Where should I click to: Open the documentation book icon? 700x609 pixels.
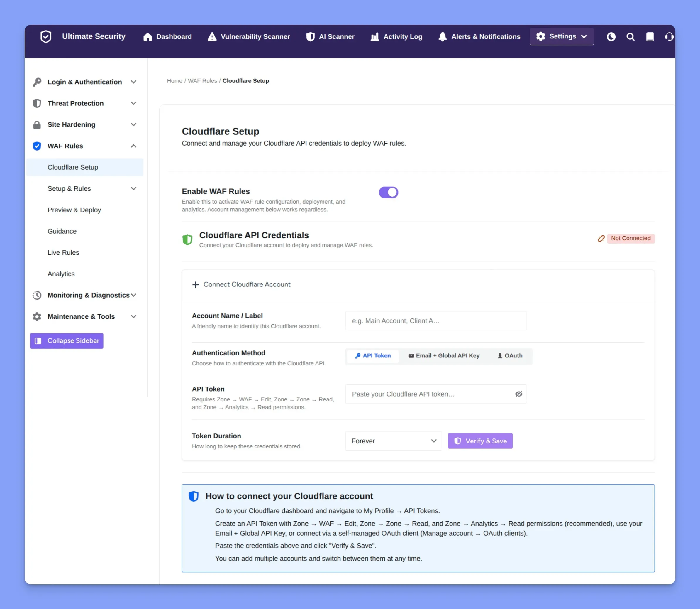point(650,37)
